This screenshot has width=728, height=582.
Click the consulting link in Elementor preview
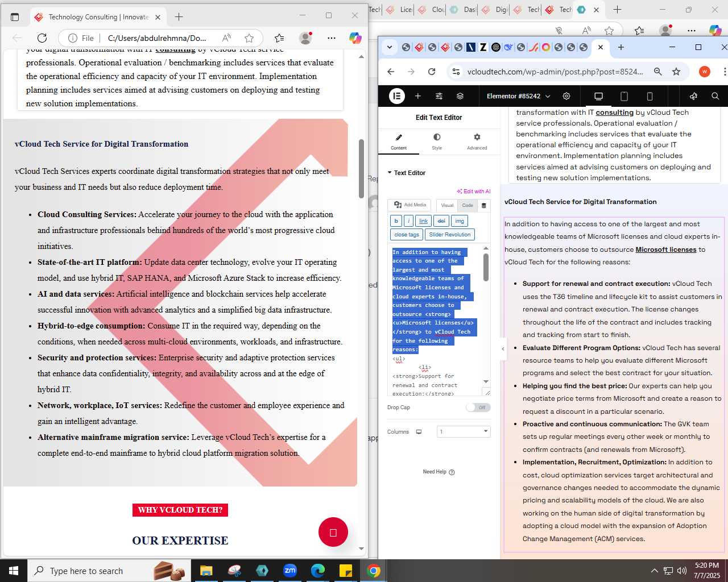click(x=614, y=113)
